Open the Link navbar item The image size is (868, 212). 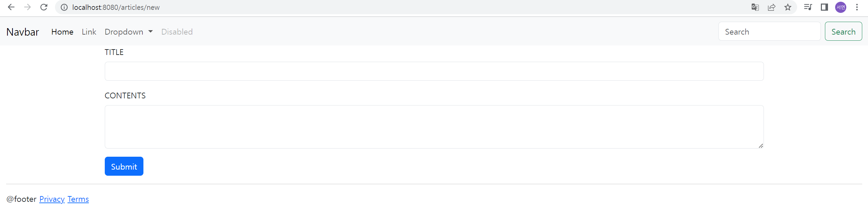pos(89,32)
